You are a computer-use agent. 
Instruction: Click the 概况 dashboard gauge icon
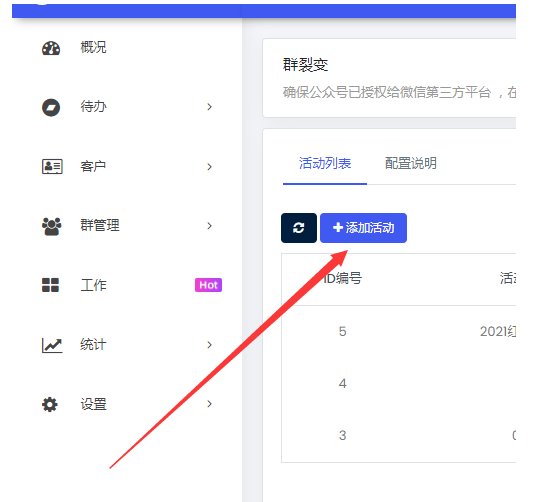click(51, 48)
